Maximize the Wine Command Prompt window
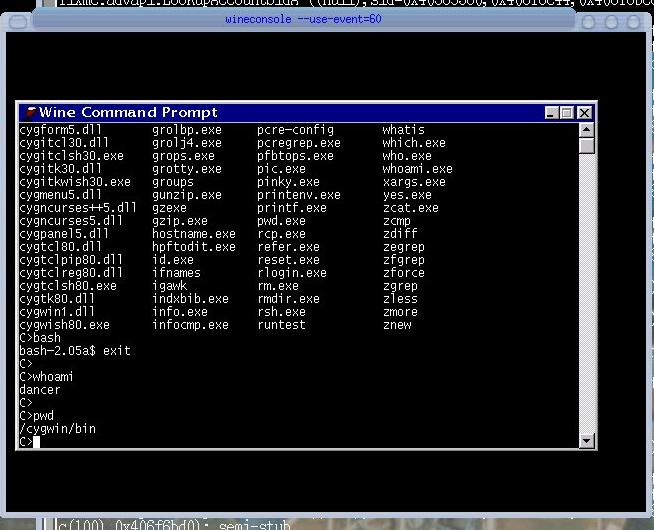Viewport: 654px width, 530px height. 567,113
